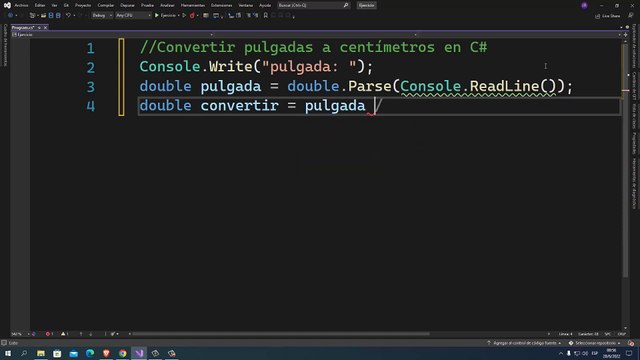
Task: Click the Visual Studio logo icon
Action: [x=7, y=5]
